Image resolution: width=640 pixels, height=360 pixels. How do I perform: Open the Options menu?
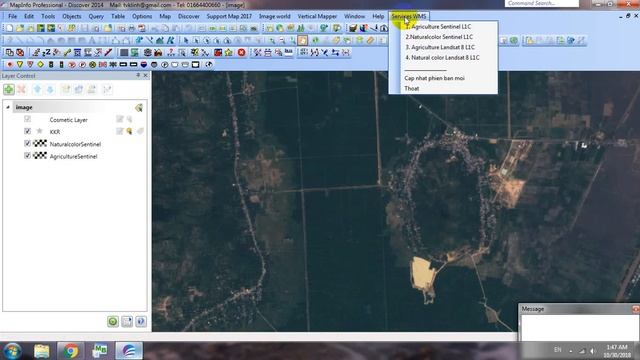pos(142,16)
